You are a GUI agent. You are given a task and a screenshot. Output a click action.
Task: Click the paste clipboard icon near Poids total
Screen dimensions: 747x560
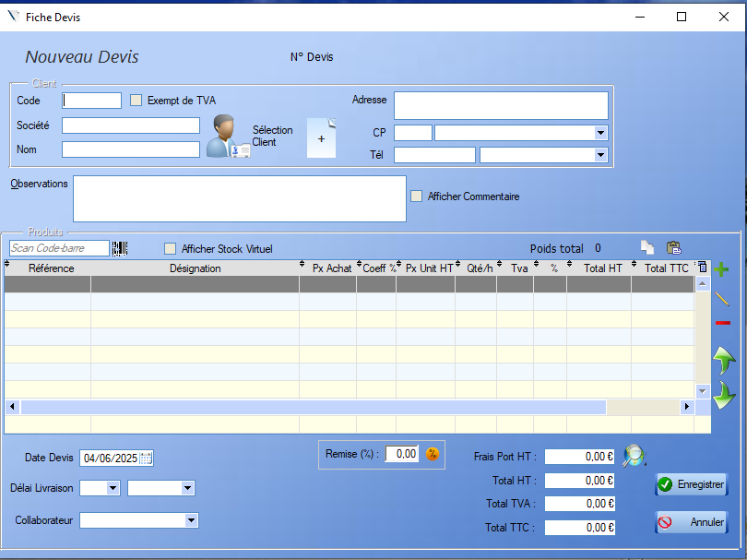pyautogui.click(x=674, y=248)
